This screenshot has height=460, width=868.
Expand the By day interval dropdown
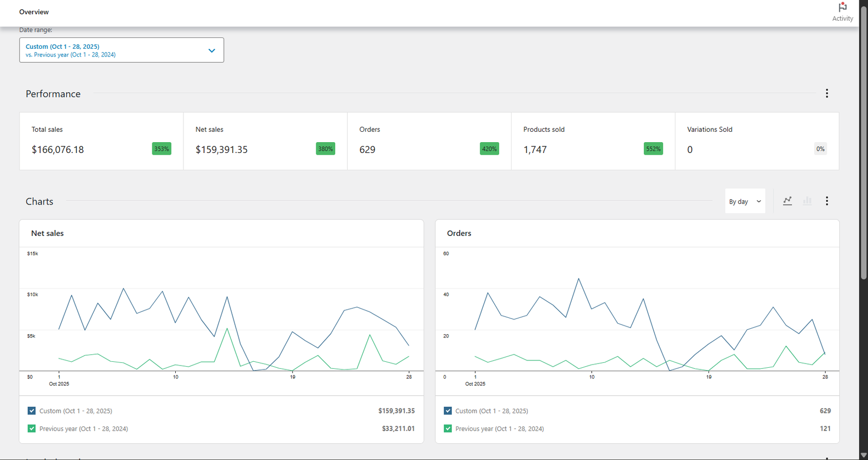(x=745, y=201)
